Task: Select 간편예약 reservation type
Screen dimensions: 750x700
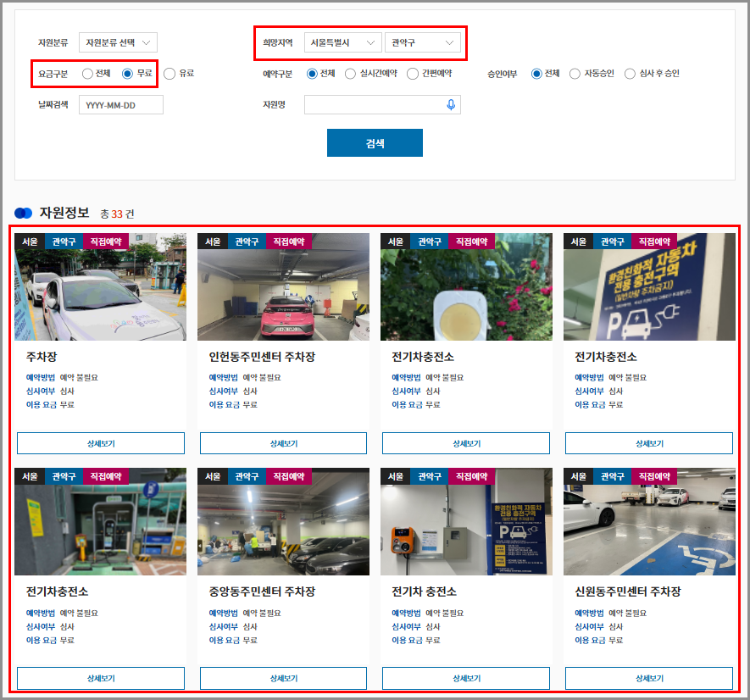Action: (x=413, y=74)
